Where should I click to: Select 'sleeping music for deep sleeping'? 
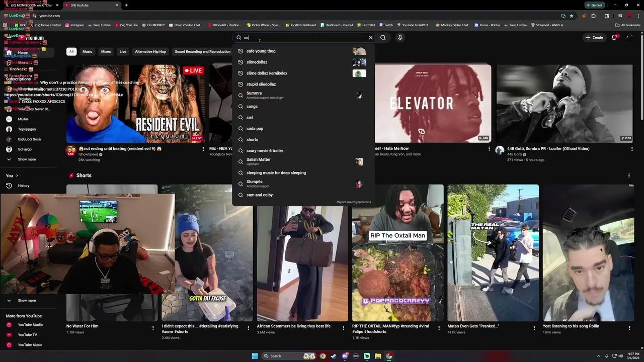pyautogui.click(x=302, y=172)
